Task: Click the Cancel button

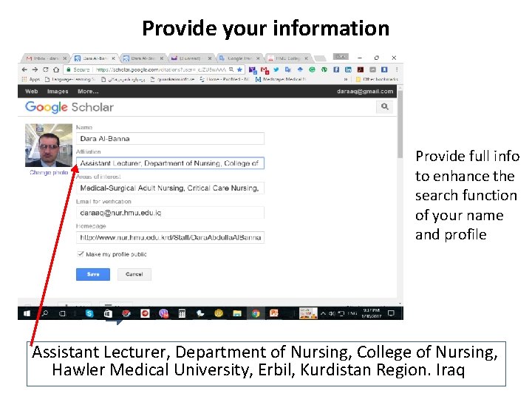Action: [x=134, y=274]
